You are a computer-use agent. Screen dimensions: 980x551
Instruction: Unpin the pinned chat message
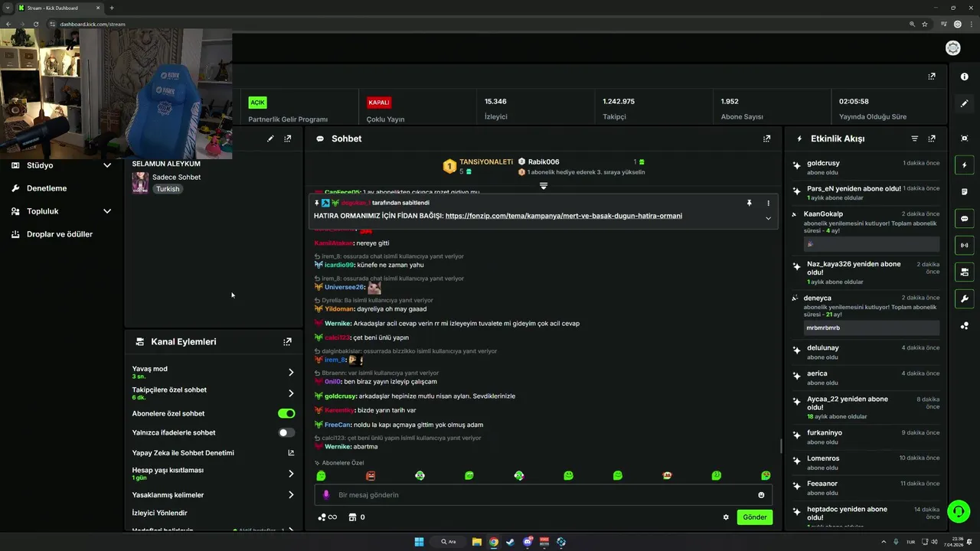coord(749,203)
